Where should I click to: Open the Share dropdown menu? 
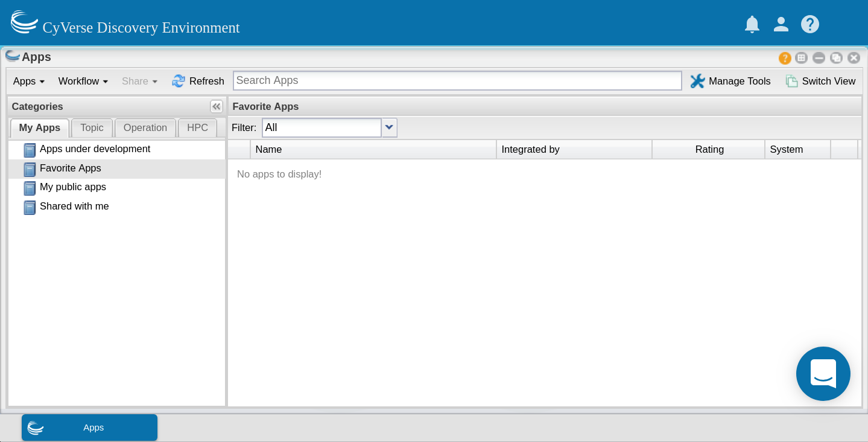click(x=139, y=81)
